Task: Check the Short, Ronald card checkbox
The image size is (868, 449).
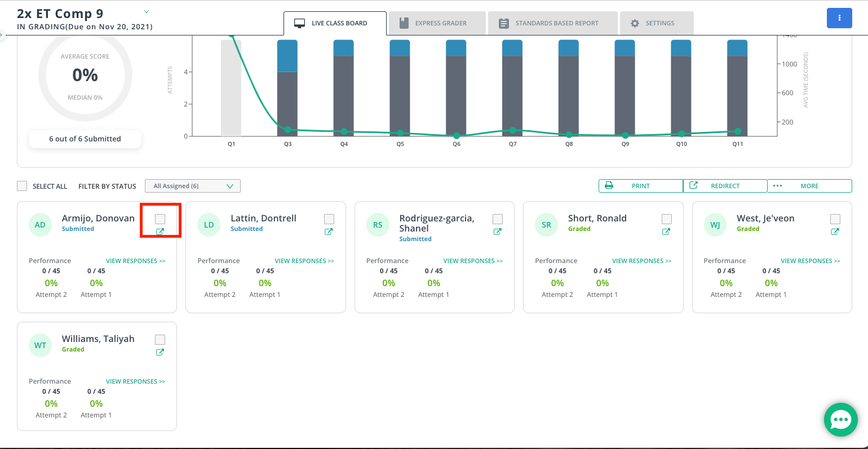Action: pyautogui.click(x=667, y=219)
